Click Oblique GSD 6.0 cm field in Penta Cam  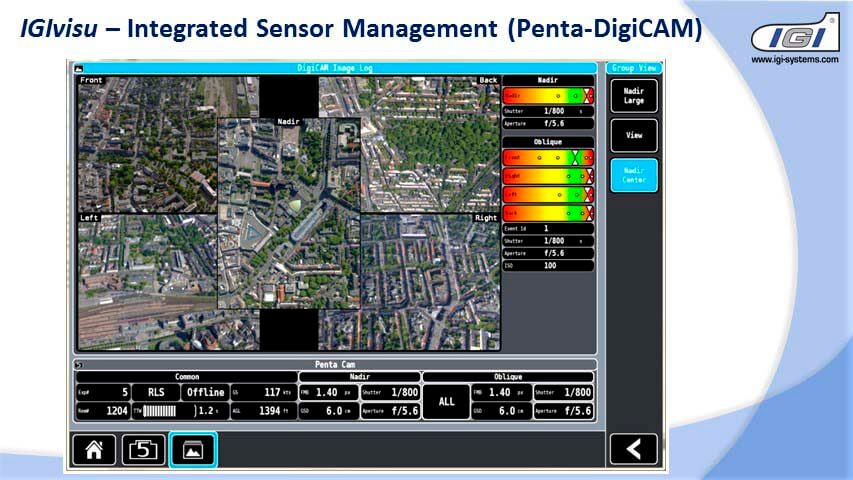[x=501, y=411]
